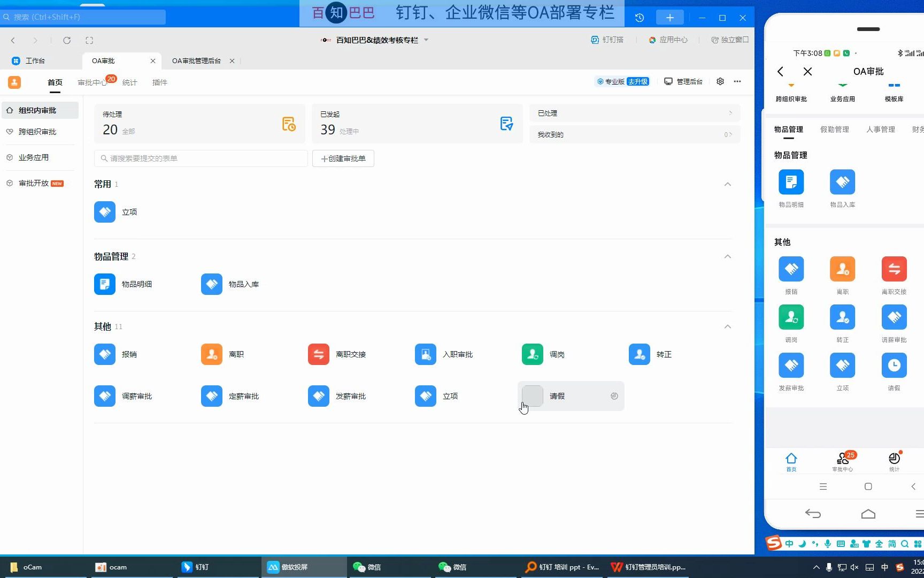
Task: Collapse the 其他 section
Action: coord(728,326)
